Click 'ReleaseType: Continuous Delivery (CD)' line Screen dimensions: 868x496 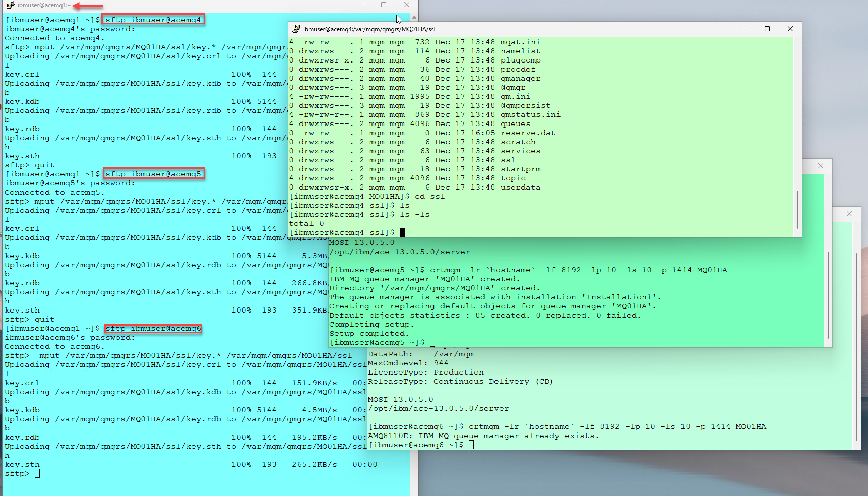(x=461, y=381)
